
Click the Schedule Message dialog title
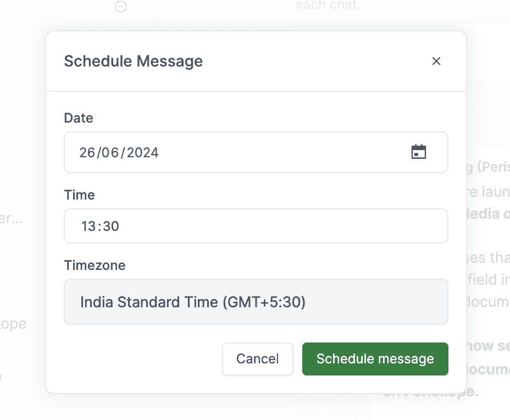[x=133, y=61]
